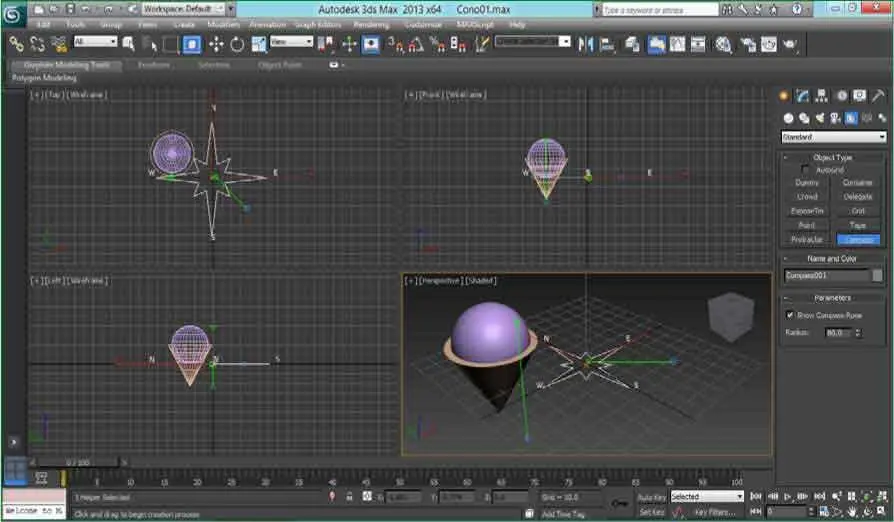
Task: Click the highlighted Compass helper button
Action: pos(858,239)
